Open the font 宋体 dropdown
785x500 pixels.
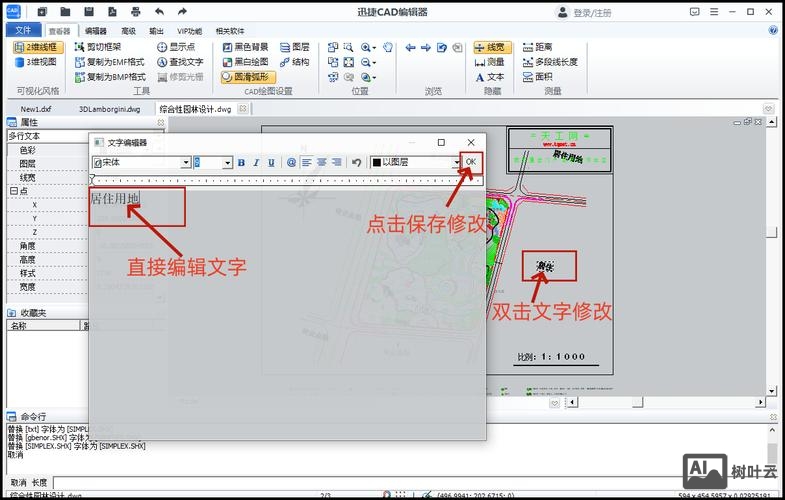(x=186, y=163)
